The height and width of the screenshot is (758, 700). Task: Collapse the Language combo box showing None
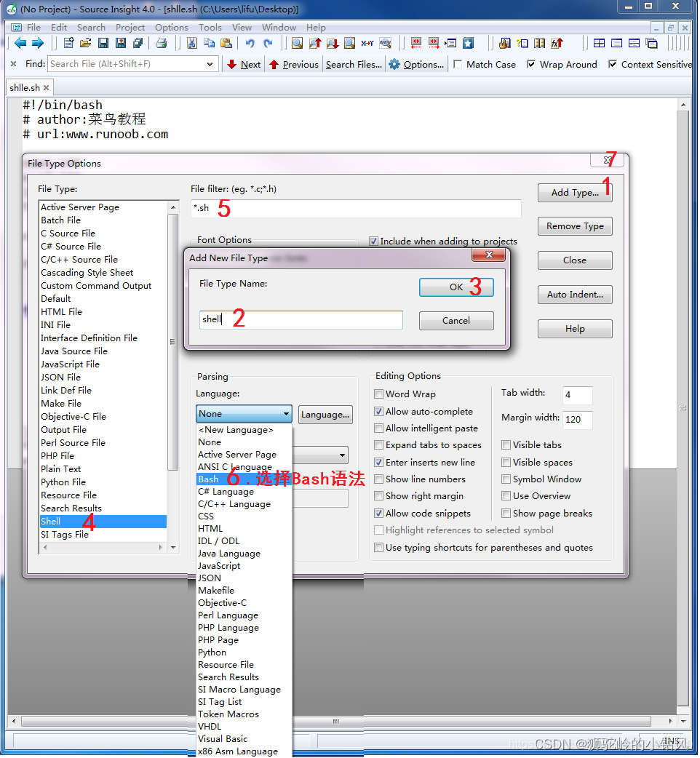(286, 414)
